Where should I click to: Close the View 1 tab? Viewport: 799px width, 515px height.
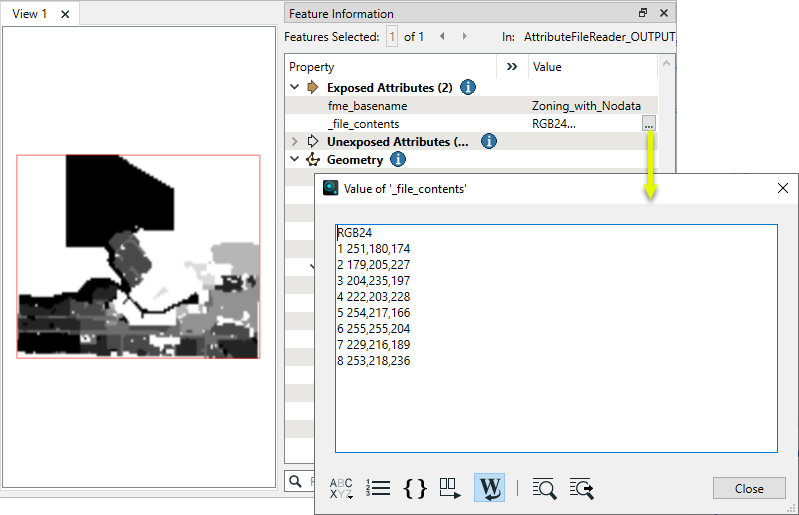(65, 15)
